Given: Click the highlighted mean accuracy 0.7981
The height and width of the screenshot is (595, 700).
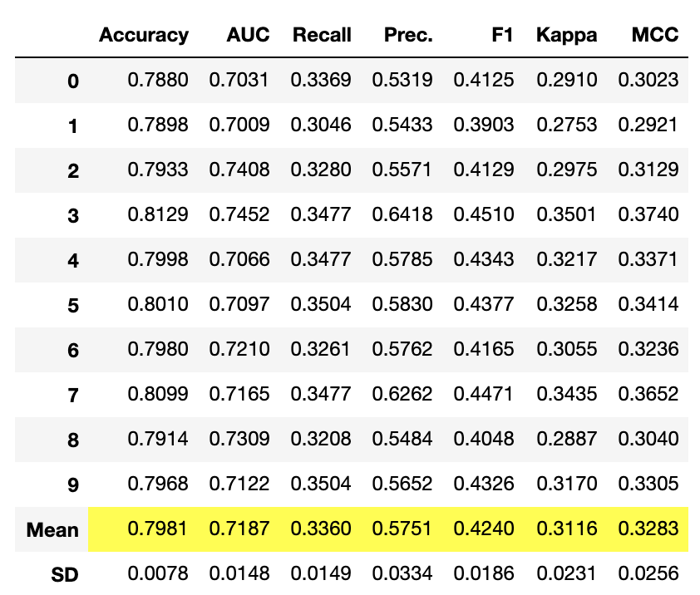Looking at the screenshot, I should (x=157, y=529).
